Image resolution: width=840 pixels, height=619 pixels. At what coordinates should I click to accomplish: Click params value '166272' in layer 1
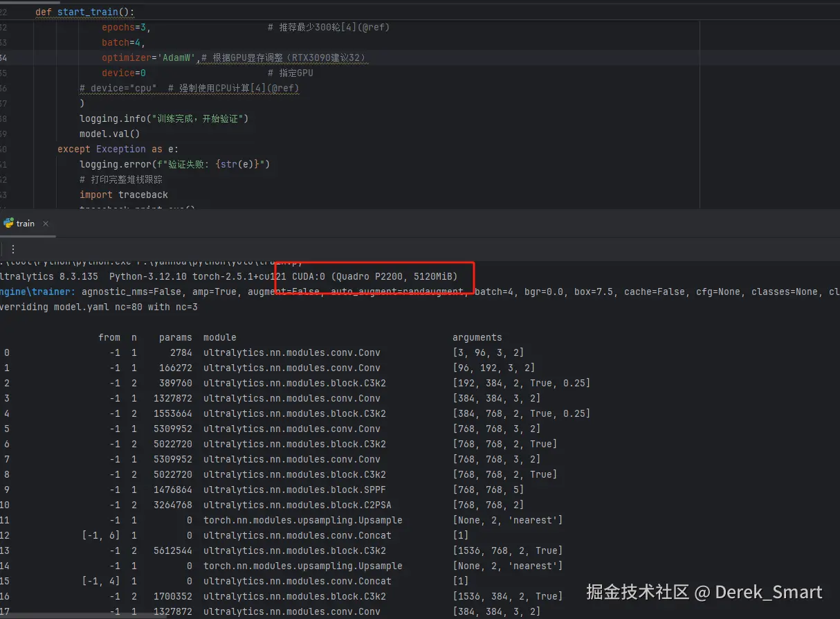[176, 368]
